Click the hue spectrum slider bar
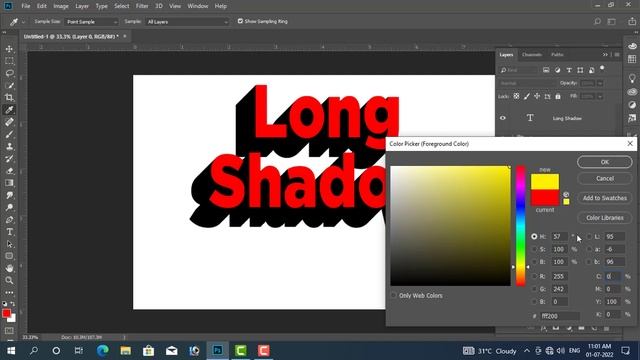Viewport: 640px width, 360px height. pos(520,226)
